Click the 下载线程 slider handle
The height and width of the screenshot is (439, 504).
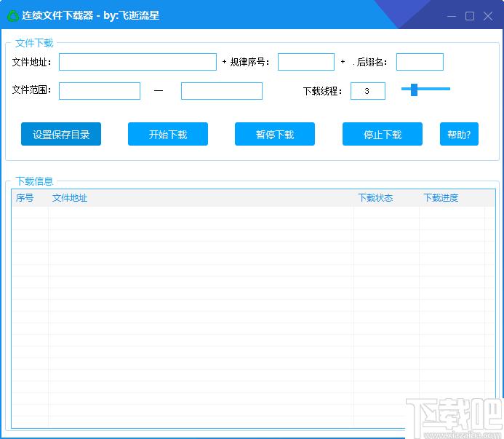click(x=414, y=90)
